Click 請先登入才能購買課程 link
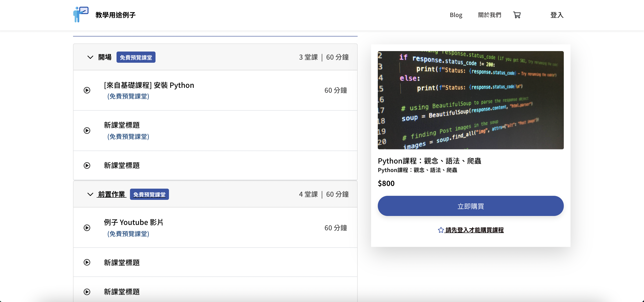The height and width of the screenshot is (302, 644). [x=474, y=230]
